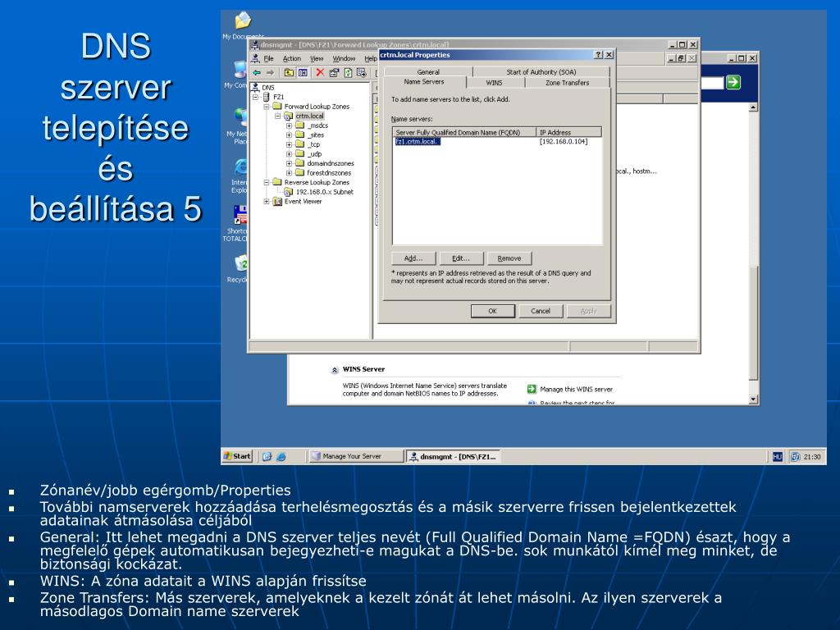Click the Total Commander floppy shortcut icon
840x630 pixels.
click(240, 215)
